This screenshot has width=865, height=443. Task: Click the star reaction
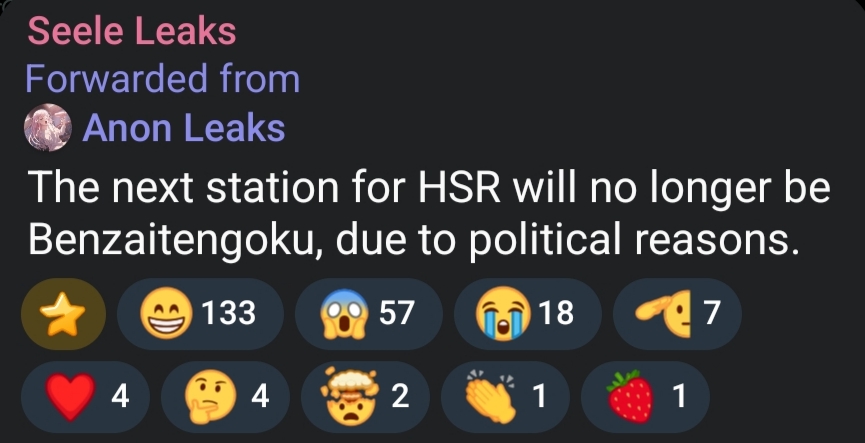pos(63,314)
